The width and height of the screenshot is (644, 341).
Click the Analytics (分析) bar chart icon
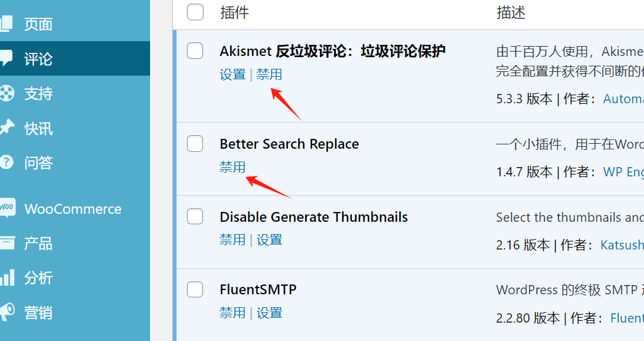[x=6, y=278]
